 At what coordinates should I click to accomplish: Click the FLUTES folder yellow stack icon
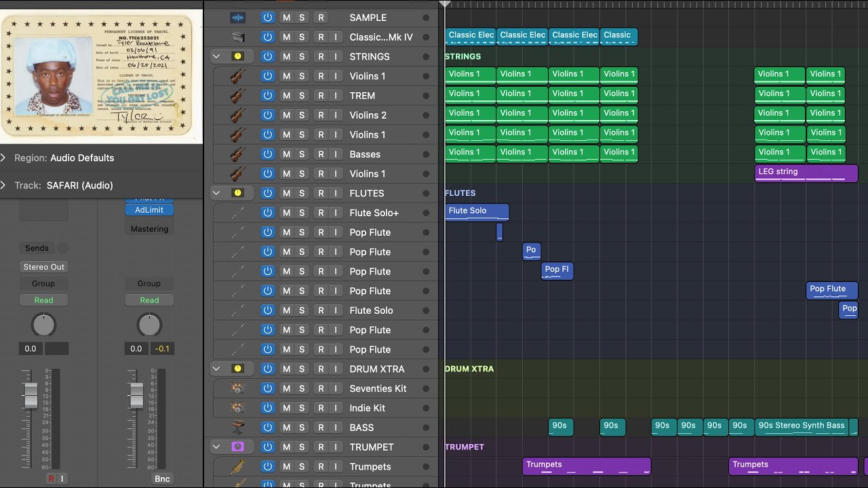[x=237, y=193]
